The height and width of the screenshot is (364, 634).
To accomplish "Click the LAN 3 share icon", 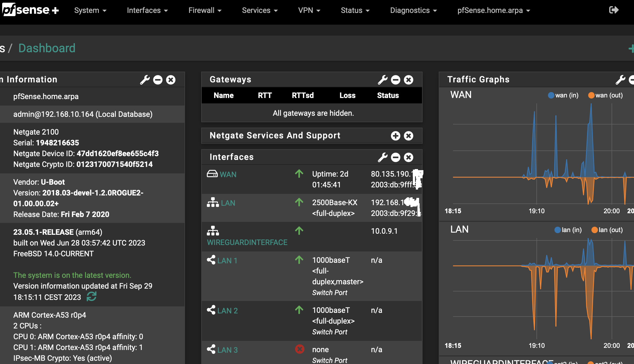I will tap(211, 349).
